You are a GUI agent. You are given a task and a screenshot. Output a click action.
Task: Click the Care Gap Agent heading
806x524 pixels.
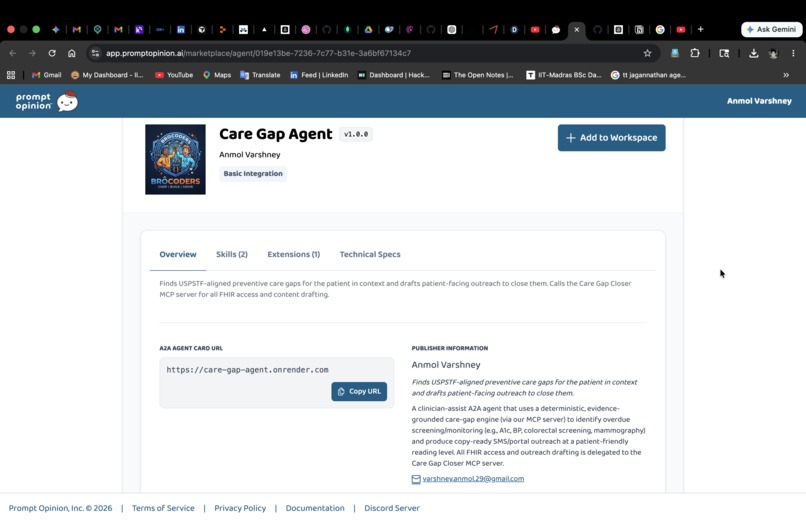coord(276,134)
